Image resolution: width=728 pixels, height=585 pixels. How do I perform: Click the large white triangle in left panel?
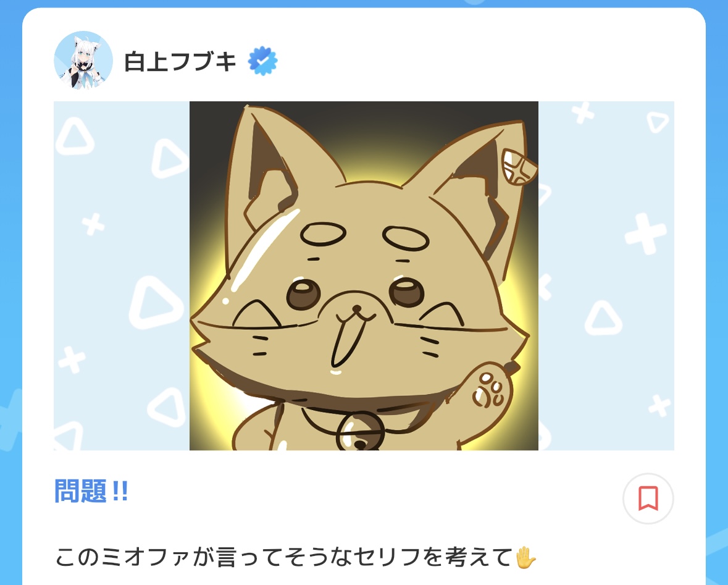point(155,302)
